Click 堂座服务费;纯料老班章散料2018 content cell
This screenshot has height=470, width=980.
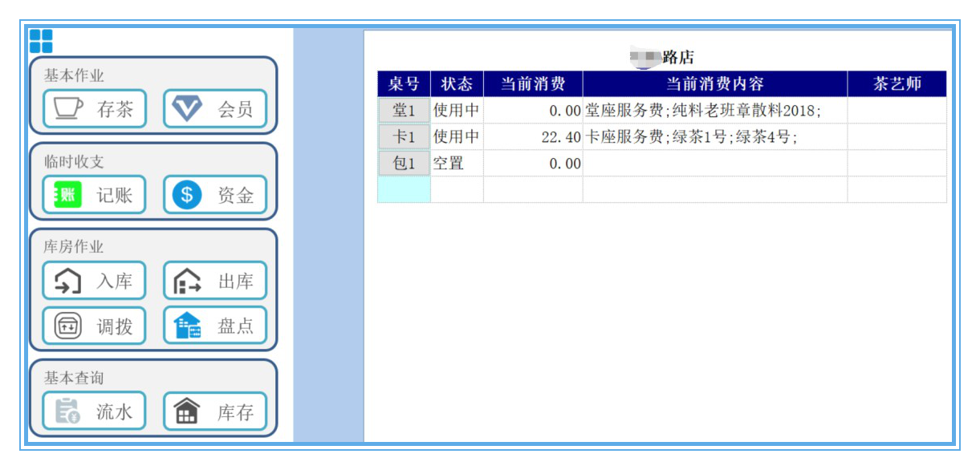click(x=715, y=111)
